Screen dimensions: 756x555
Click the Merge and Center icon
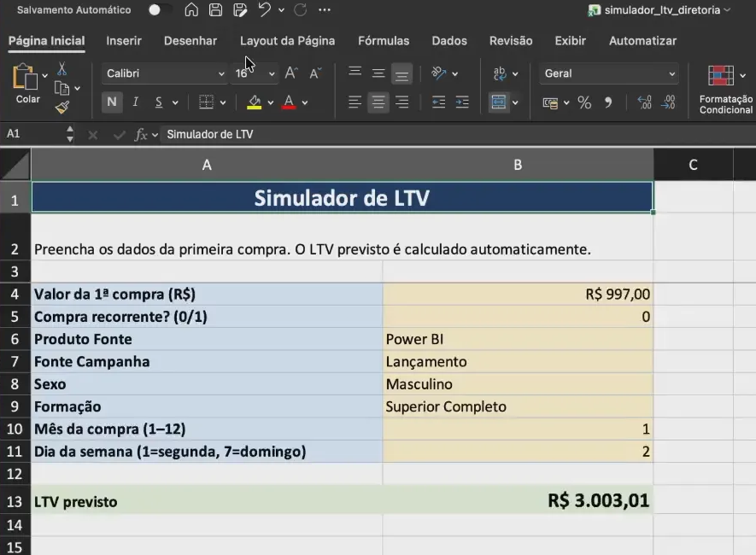click(499, 102)
